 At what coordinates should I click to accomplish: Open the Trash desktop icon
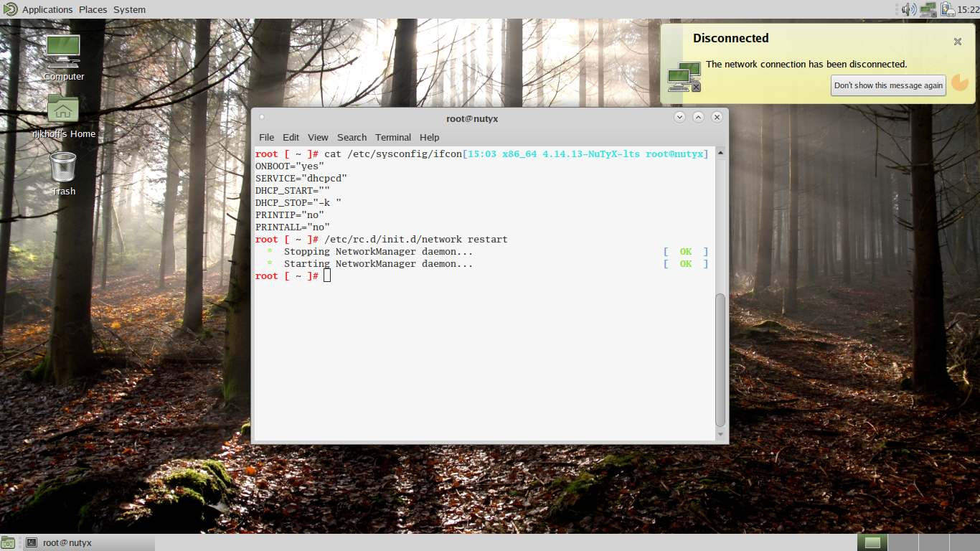click(63, 166)
